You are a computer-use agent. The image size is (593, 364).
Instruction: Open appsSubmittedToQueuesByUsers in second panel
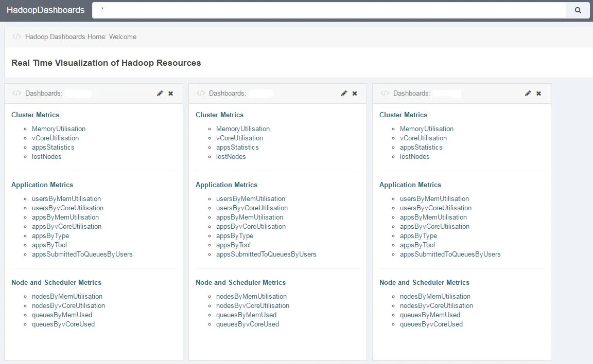pyautogui.click(x=266, y=254)
